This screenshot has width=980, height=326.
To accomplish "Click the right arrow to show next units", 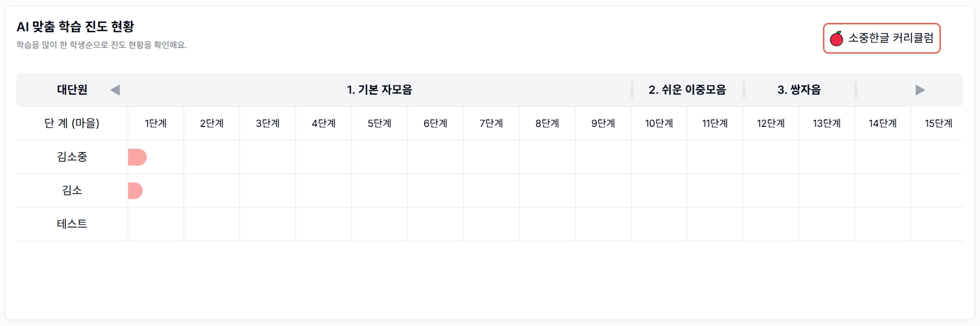I will (920, 90).
